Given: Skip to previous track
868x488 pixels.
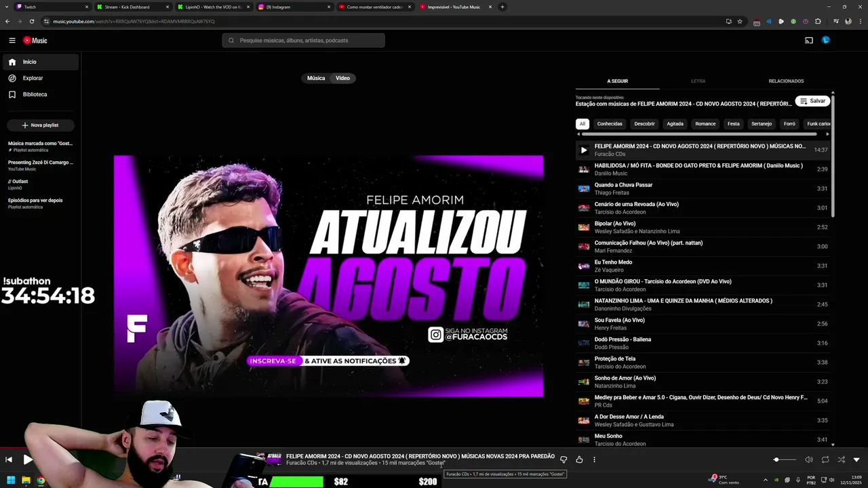Looking at the screenshot, I should pyautogui.click(x=9, y=460).
